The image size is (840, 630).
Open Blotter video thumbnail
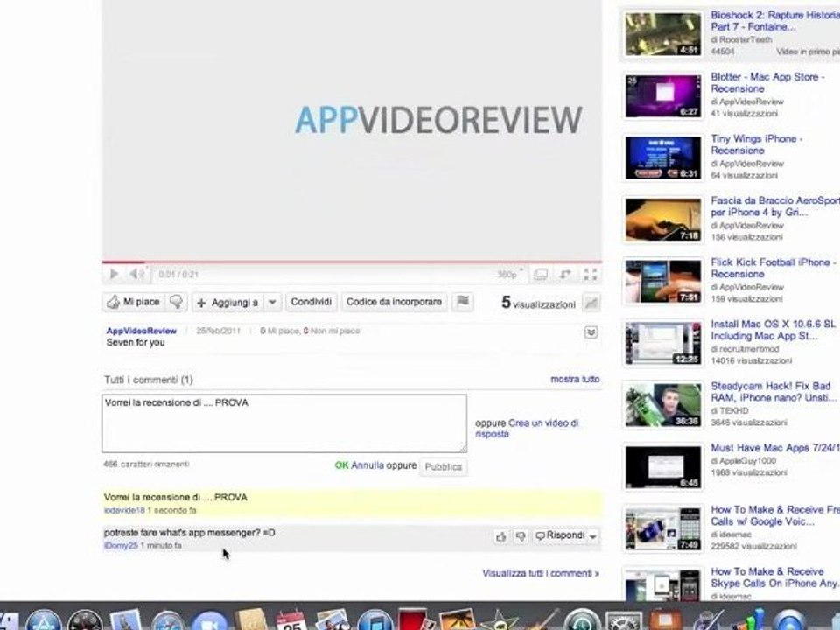663,96
